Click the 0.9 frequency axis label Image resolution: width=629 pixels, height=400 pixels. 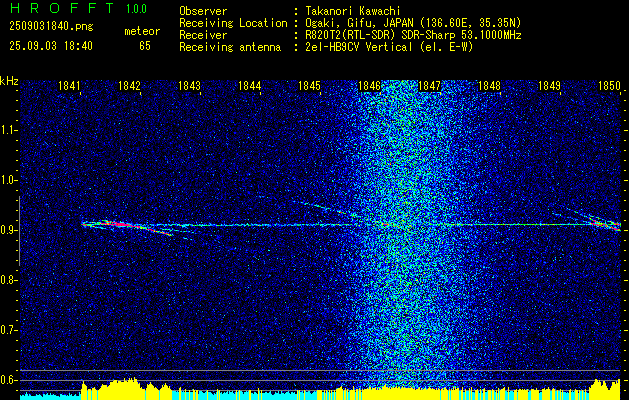coord(8,230)
